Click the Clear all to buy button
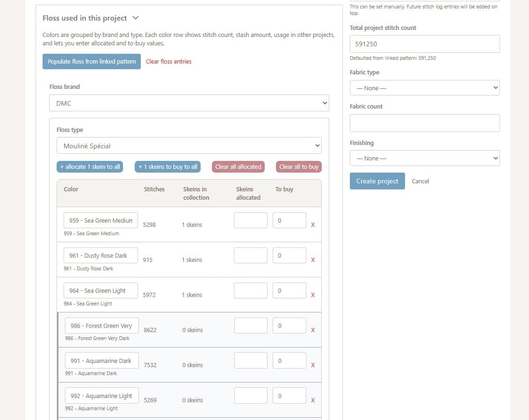The image size is (529, 420). pos(298,167)
